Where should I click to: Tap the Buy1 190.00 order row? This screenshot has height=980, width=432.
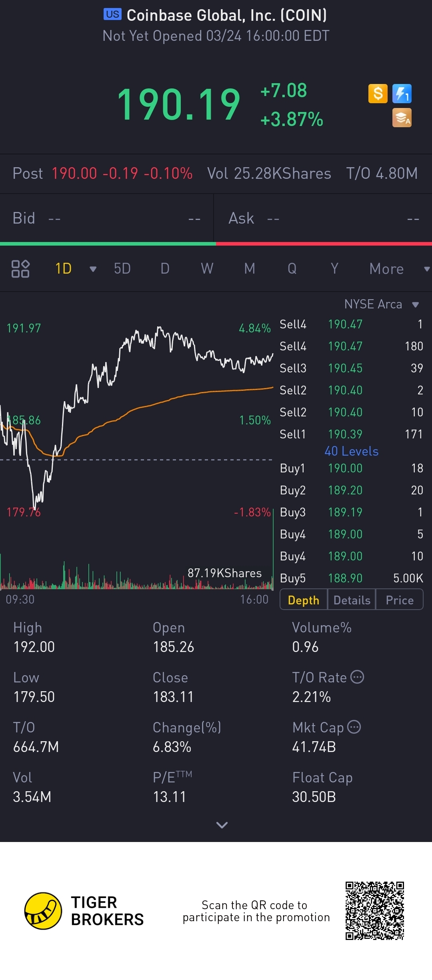pyautogui.click(x=351, y=468)
